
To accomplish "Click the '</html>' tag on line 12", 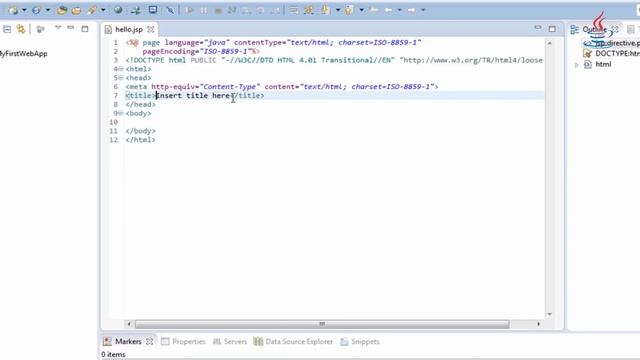I will (x=140, y=140).
